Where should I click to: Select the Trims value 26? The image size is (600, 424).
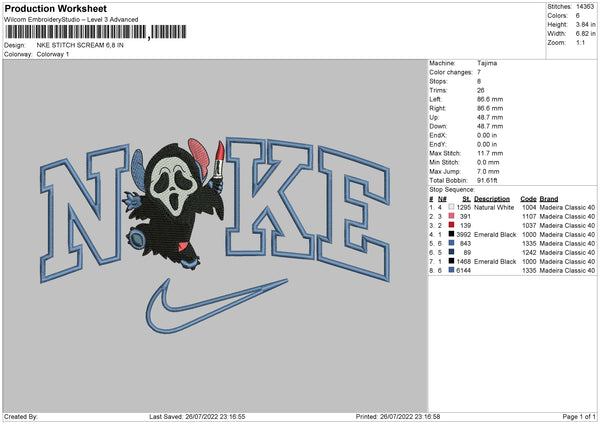pos(481,90)
